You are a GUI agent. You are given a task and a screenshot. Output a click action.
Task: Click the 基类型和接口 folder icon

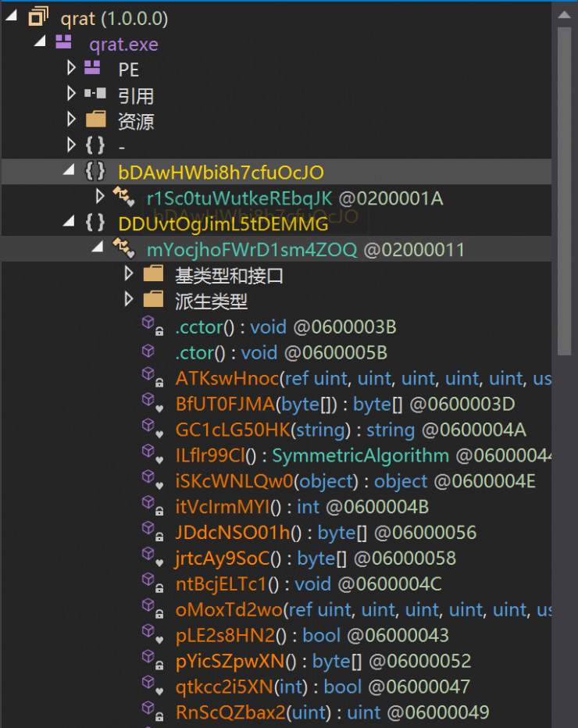153,275
